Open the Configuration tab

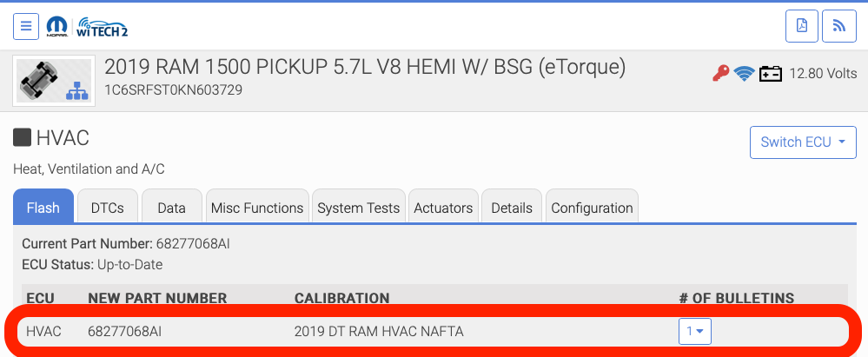[592, 208]
